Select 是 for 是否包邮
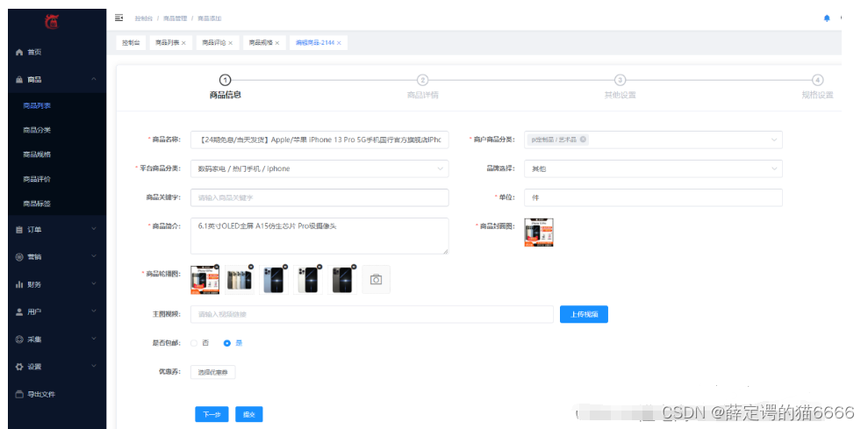 coord(226,343)
